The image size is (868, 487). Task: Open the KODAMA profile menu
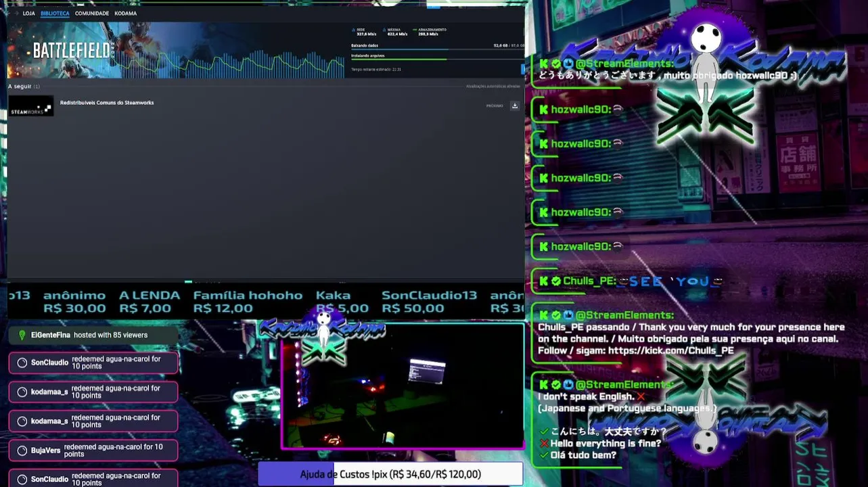(126, 14)
